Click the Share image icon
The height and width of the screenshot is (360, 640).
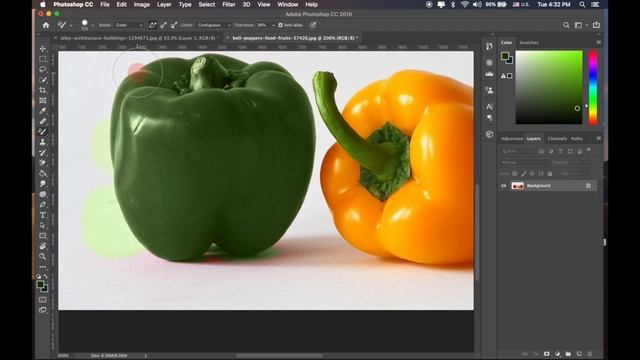(x=596, y=25)
